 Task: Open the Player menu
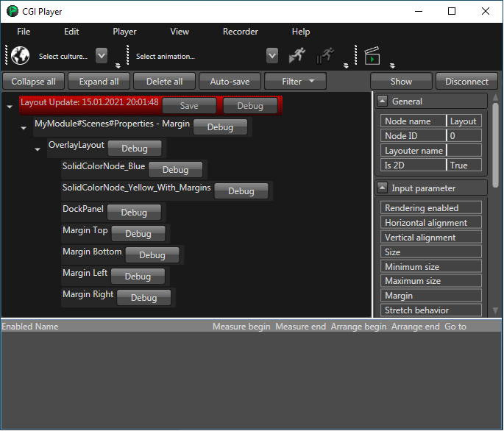[124, 32]
